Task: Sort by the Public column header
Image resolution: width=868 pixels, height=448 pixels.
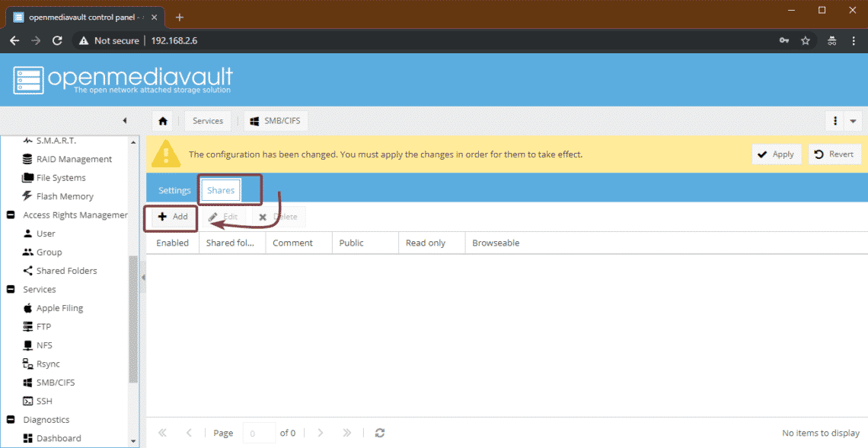Action: point(365,243)
